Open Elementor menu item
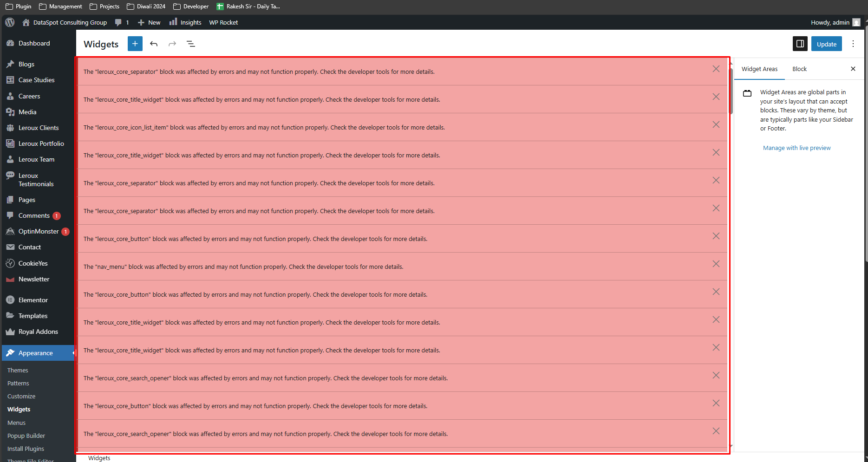The width and height of the screenshot is (868, 462). point(38,300)
